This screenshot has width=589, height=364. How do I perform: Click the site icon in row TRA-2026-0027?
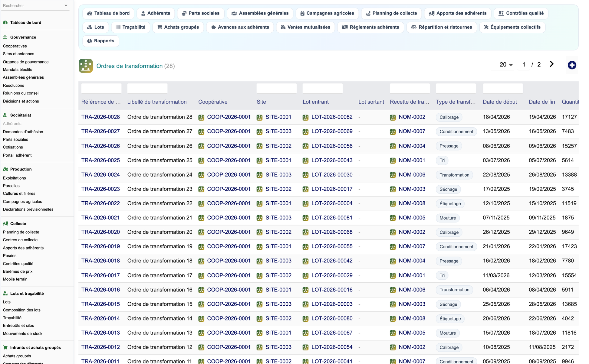pyautogui.click(x=259, y=132)
